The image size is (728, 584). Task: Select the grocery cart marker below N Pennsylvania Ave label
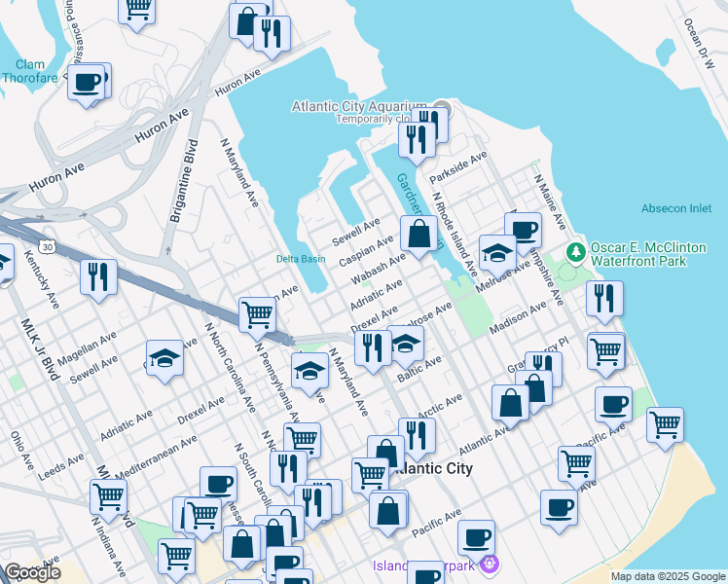302,441
